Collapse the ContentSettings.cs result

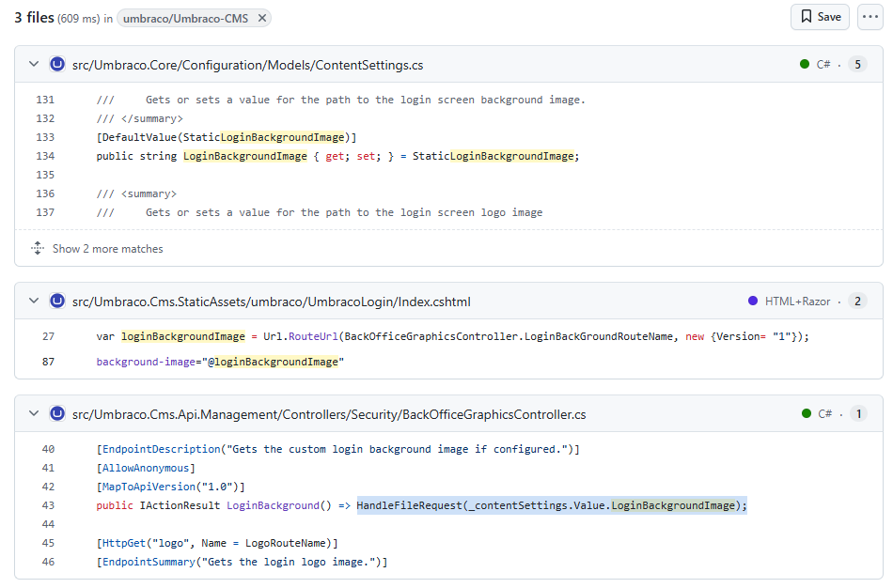(x=34, y=65)
